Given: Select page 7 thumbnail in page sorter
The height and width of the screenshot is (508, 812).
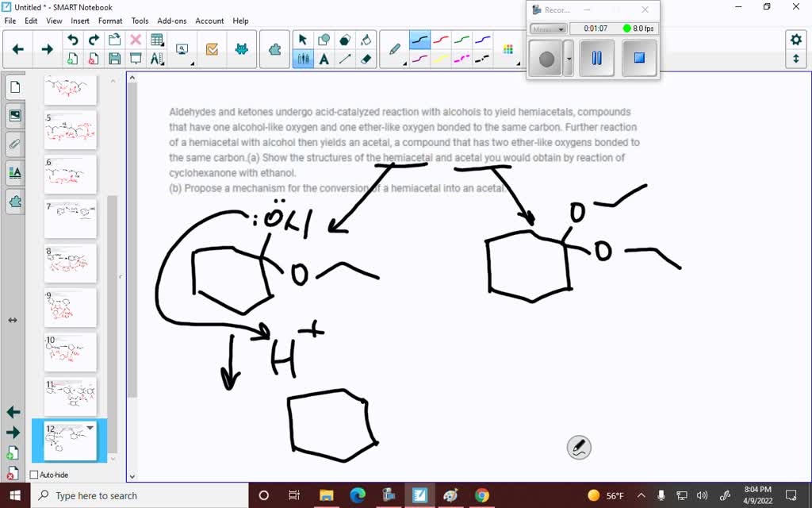Looking at the screenshot, I should coord(70,218).
